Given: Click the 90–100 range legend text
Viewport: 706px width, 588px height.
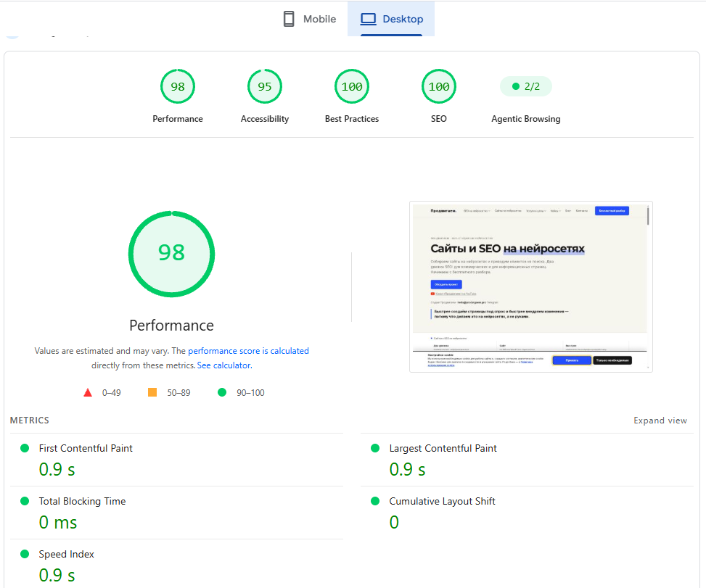Looking at the screenshot, I should [250, 393].
